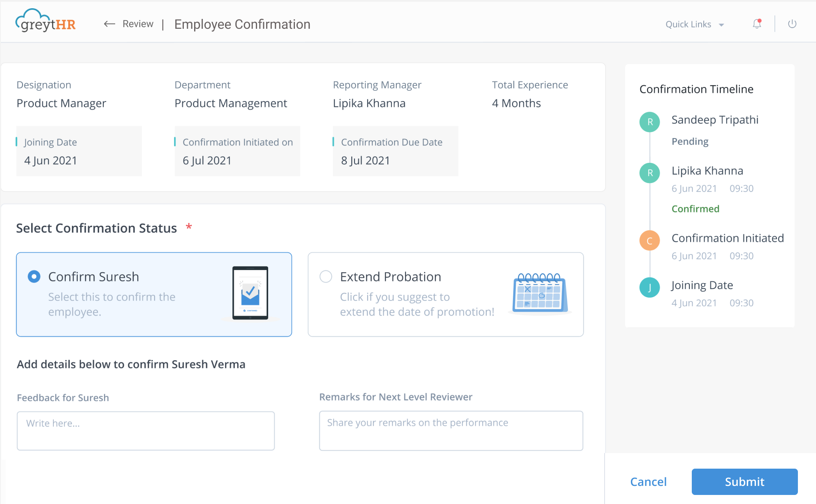The width and height of the screenshot is (816, 504).
Task: Click Remarks for Next Level Reviewer field
Action: coord(452,430)
